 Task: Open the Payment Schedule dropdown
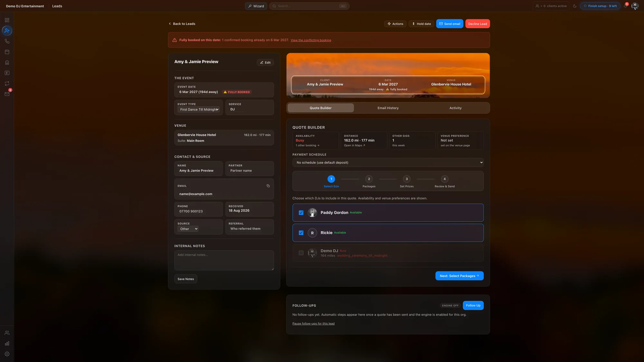pyautogui.click(x=388, y=162)
